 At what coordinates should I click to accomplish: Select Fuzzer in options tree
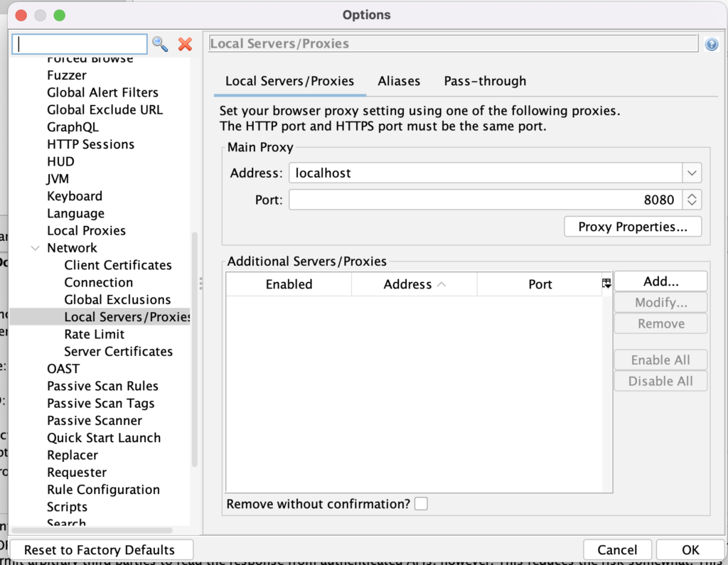67,75
